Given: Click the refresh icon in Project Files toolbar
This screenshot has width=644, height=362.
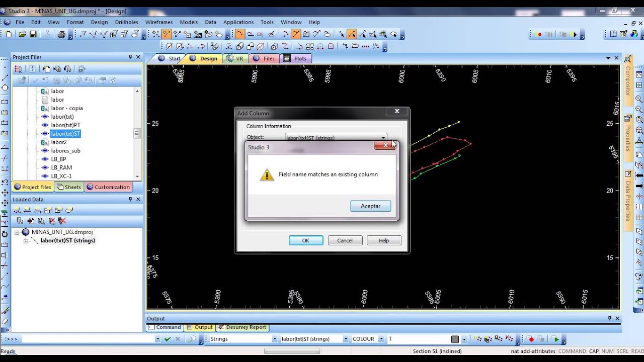Looking at the screenshot, I should tap(33, 69).
